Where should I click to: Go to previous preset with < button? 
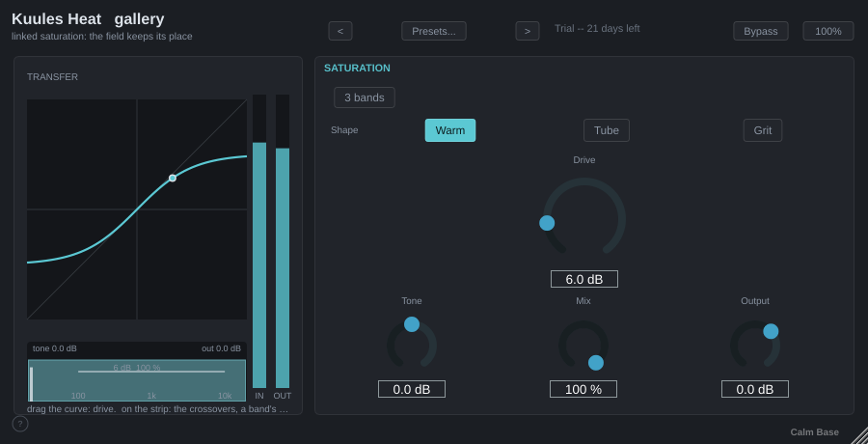pos(339,31)
